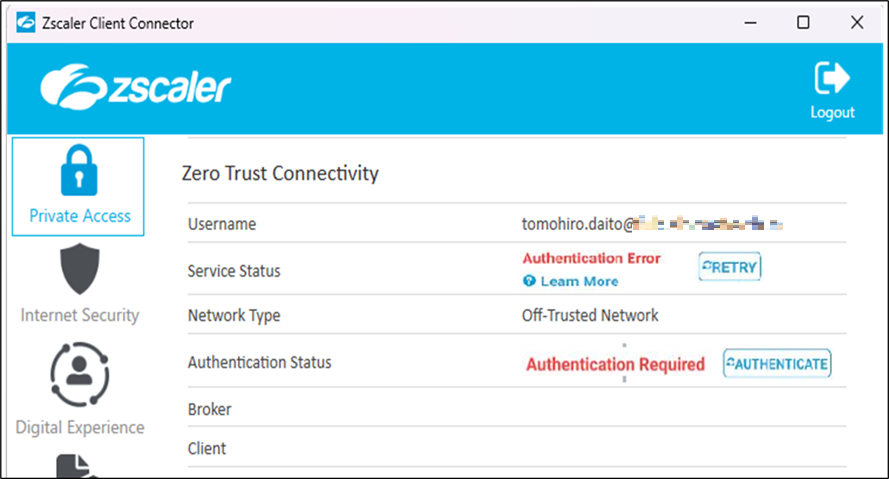Click the blue padlock icon
889x479 pixels.
pos(79,170)
